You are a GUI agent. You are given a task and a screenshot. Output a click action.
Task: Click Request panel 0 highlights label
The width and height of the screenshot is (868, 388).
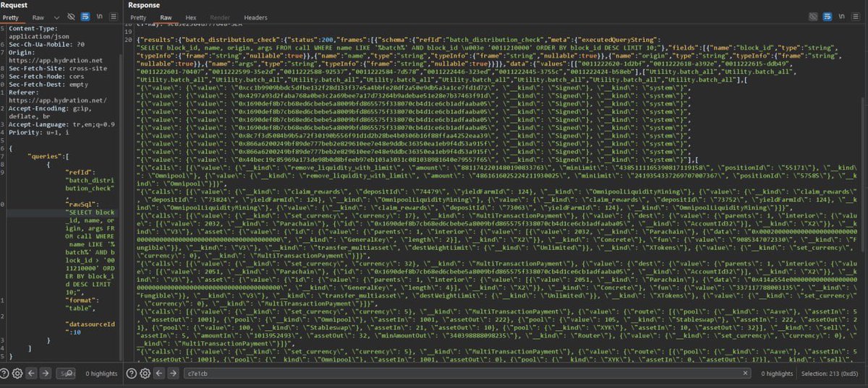101,374
